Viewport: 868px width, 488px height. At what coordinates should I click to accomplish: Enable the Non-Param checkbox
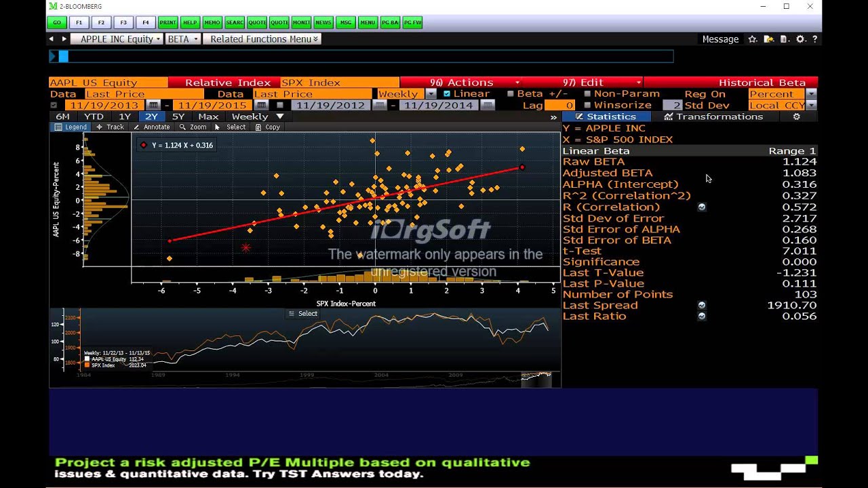point(587,94)
